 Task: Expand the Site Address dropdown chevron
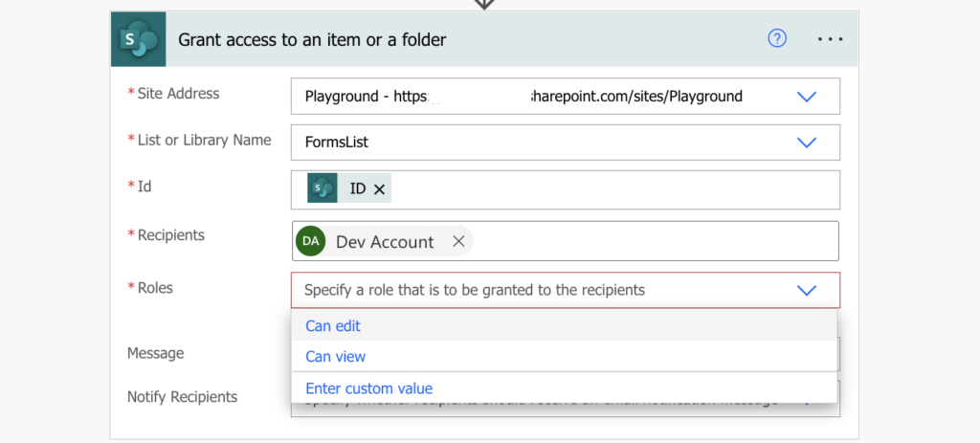(x=807, y=97)
